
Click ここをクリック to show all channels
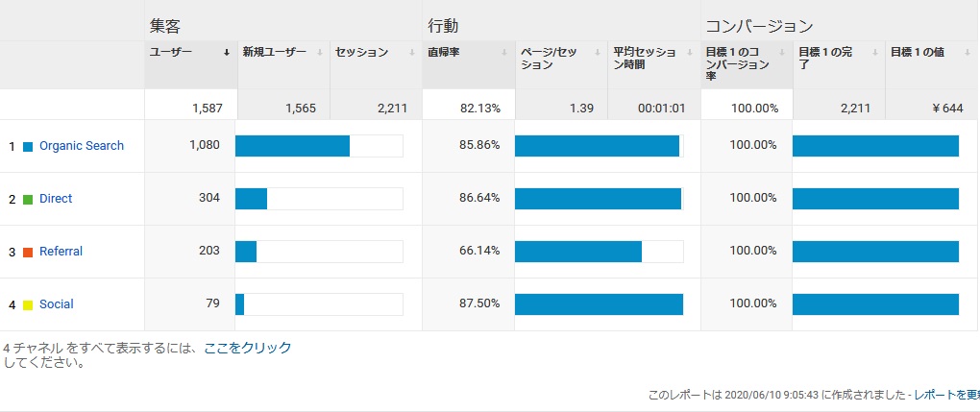click(x=248, y=348)
